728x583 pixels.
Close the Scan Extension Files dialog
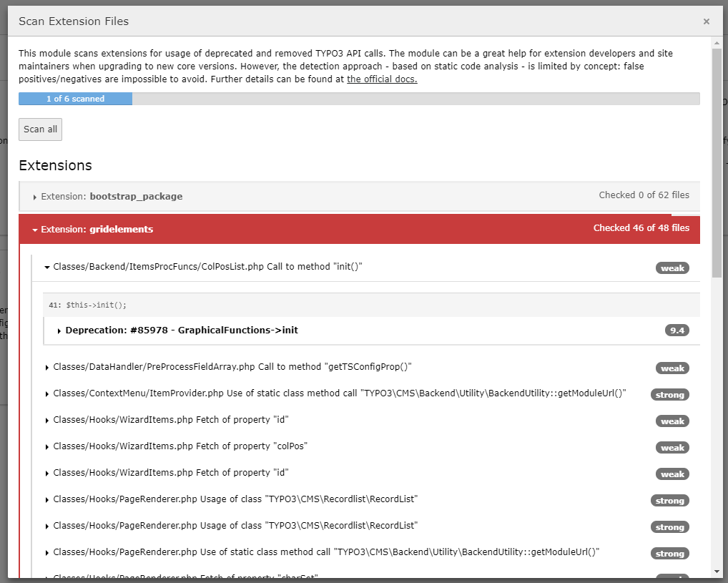(706, 21)
